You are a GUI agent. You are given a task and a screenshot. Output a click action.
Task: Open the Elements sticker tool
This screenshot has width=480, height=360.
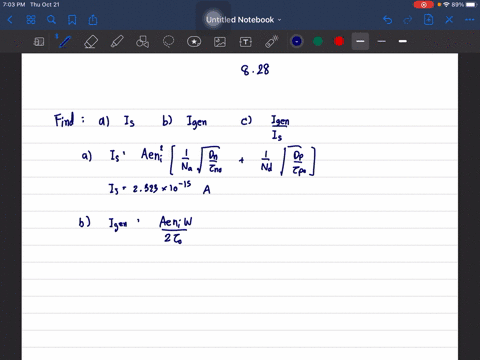[x=194, y=42]
